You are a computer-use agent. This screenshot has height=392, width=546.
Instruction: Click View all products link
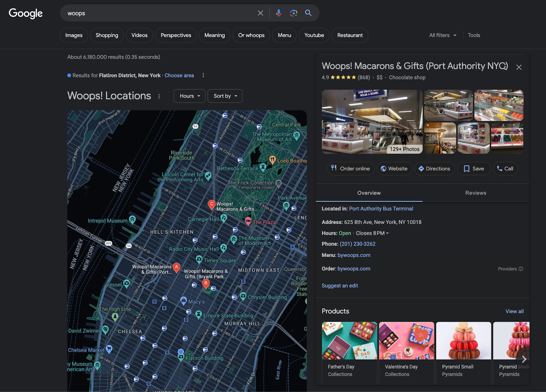pos(514,311)
